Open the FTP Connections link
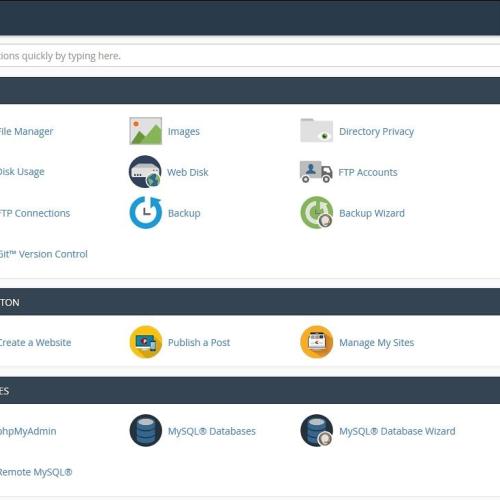The image size is (500, 500). (x=35, y=213)
